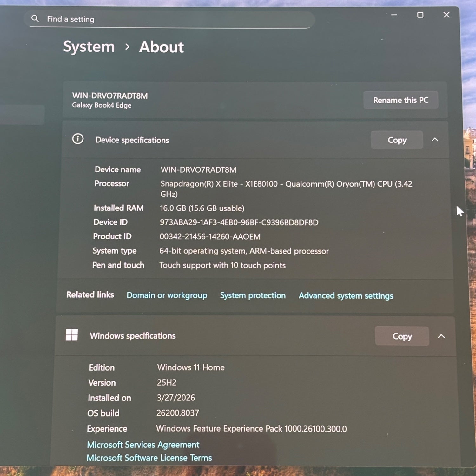Open the Domain or workgroup link
Screen dimensions: 476x476
(x=167, y=295)
